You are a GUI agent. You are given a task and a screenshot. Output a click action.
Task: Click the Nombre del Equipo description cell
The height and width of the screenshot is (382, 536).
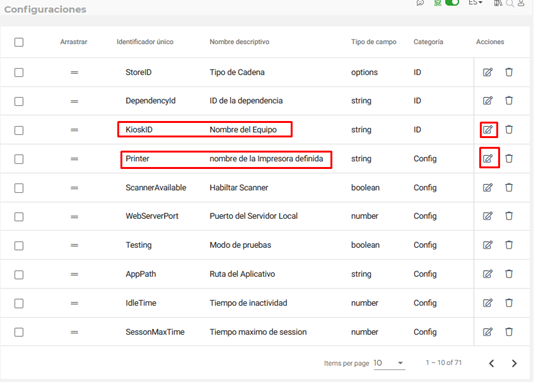click(x=243, y=130)
